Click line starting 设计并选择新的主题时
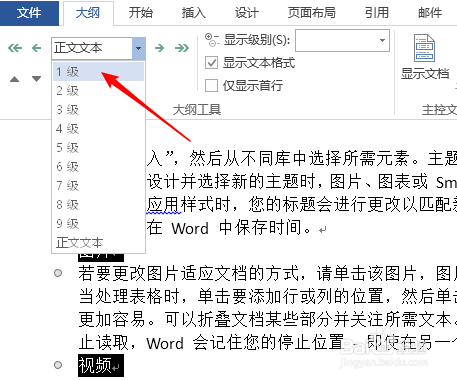This screenshot has height=380, width=457. 302,182
